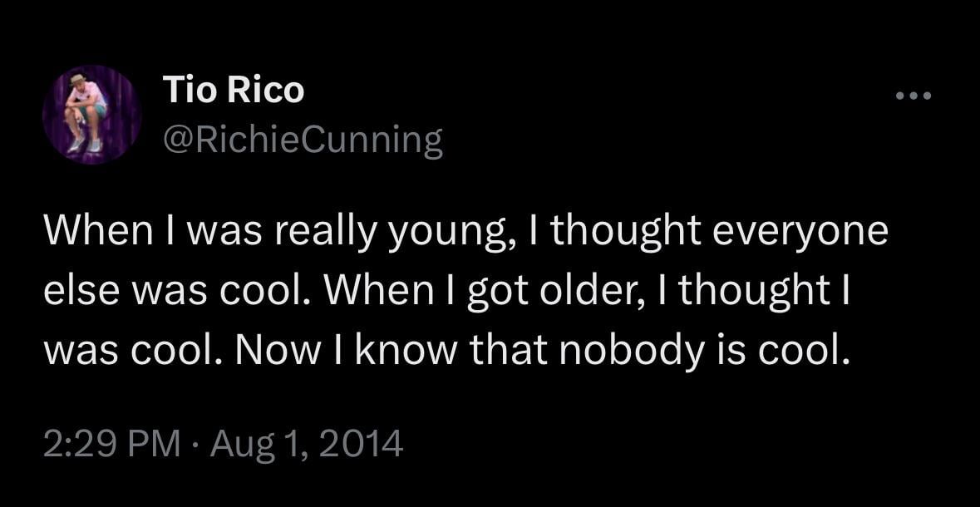Viewport: 980px width, 507px height.
Task: Click Tio Rico's profile avatar
Action: click(x=91, y=114)
